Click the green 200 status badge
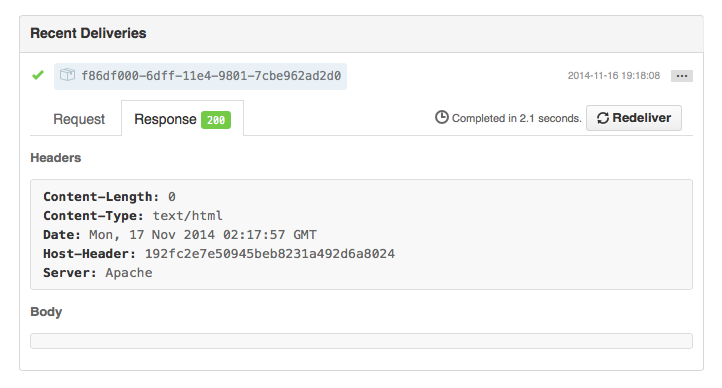The image size is (722, 388). [216, 120]
